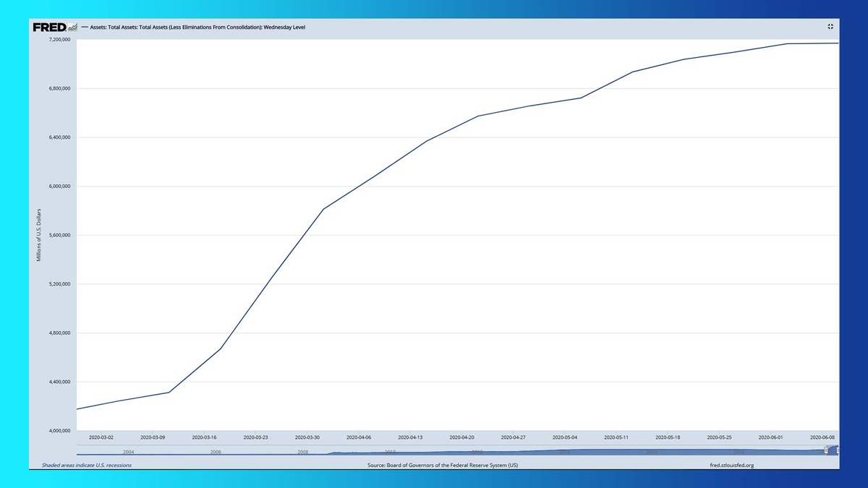This screenshot has height=488, width=868.
Task: Click the 2020-06-01 date label
Action: [772, 437]
